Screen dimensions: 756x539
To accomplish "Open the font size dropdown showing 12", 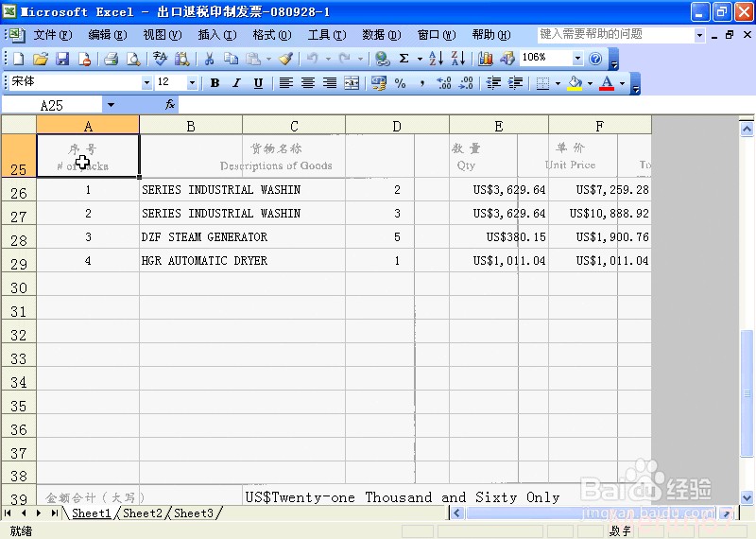I will point(192,83).
